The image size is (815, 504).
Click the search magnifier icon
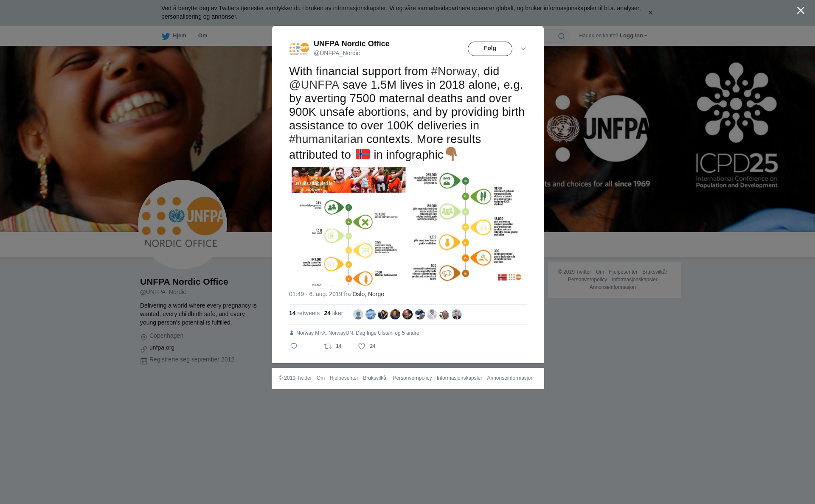coord(562,36)
